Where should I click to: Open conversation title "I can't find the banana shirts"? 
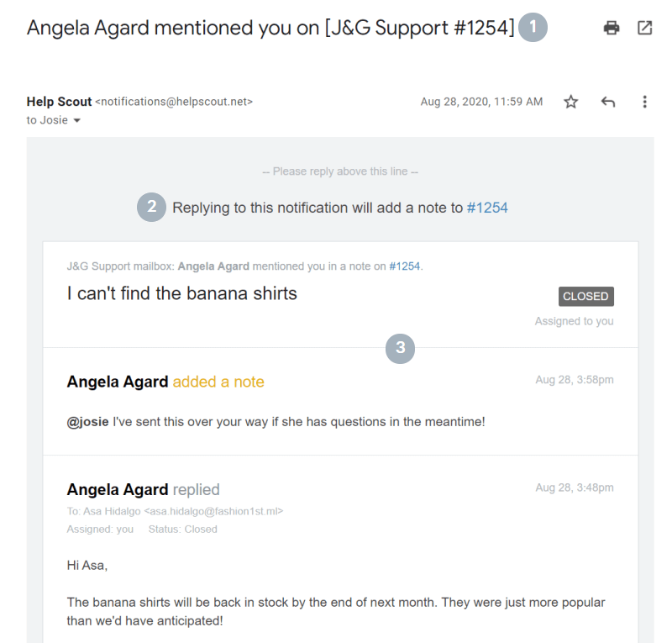point(181,293)
